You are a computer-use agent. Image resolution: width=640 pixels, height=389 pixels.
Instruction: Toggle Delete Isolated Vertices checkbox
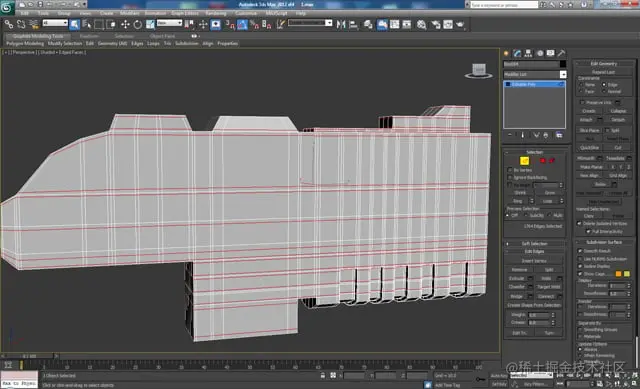point(579,223)
